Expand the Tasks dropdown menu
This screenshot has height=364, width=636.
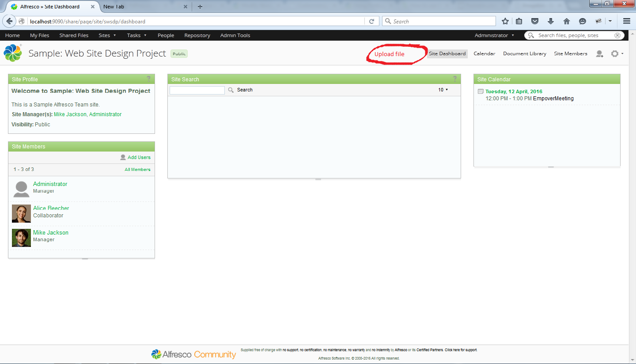136,35
